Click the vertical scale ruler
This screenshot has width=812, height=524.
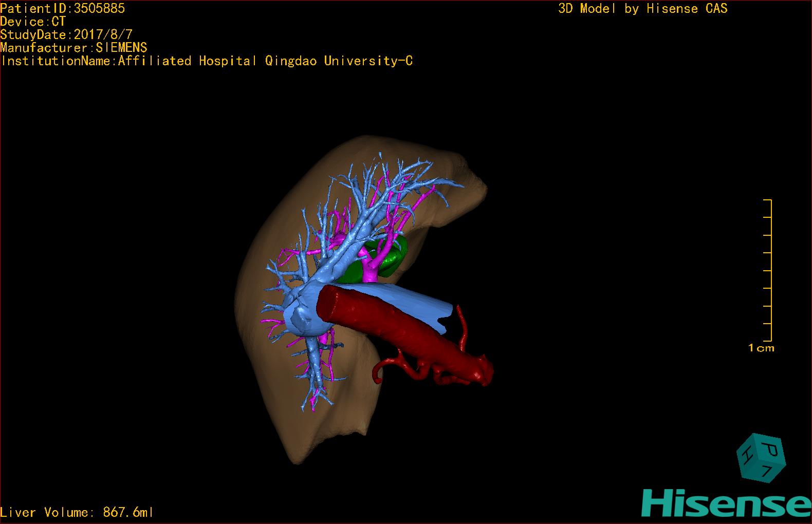click(x=768, y=270)
